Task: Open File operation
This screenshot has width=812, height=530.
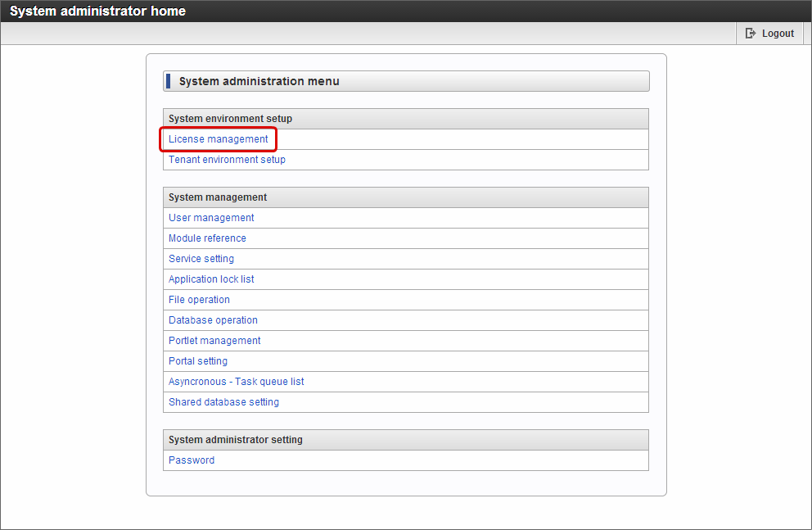Action: point(199,300)
